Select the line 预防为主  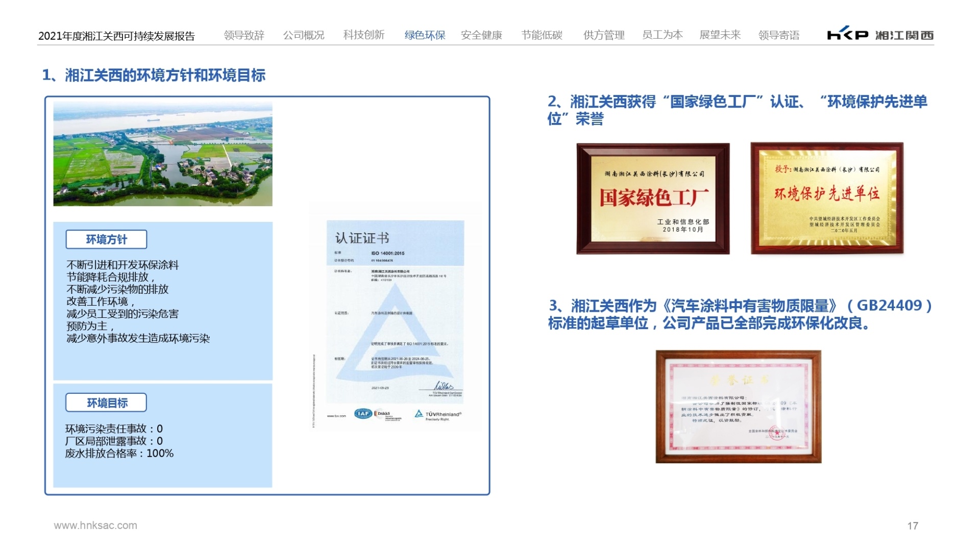point(90,326)
